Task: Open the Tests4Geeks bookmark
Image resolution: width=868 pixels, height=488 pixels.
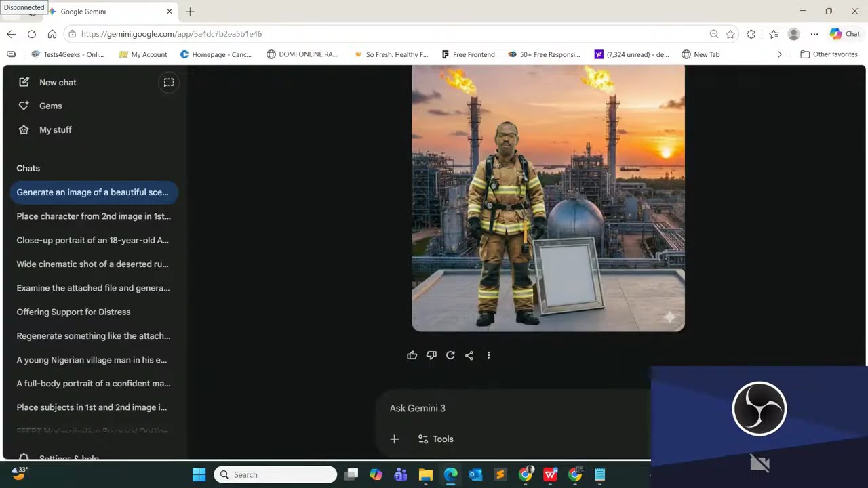Action: pyautogui.click(x=68, y=54)
